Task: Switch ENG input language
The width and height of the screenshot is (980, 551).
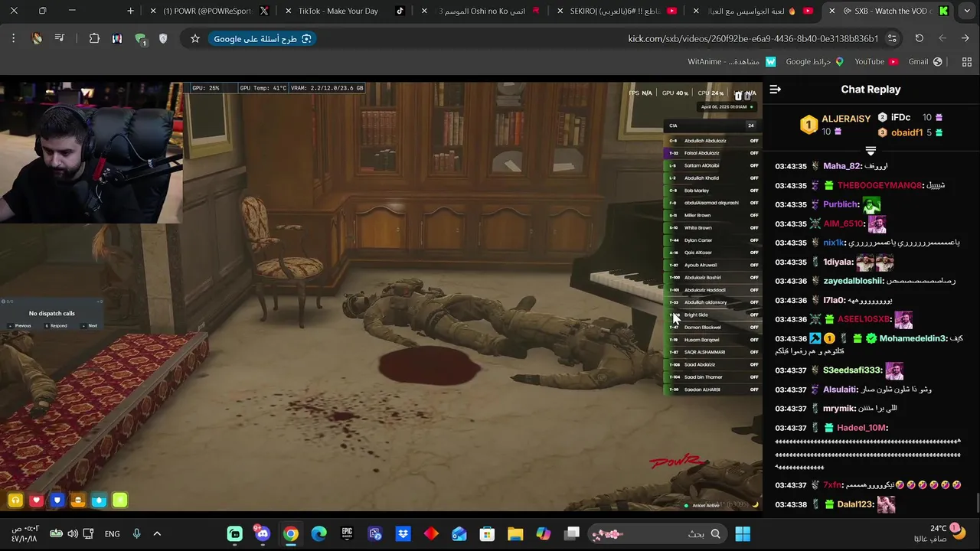Action: tap(112, 533)
